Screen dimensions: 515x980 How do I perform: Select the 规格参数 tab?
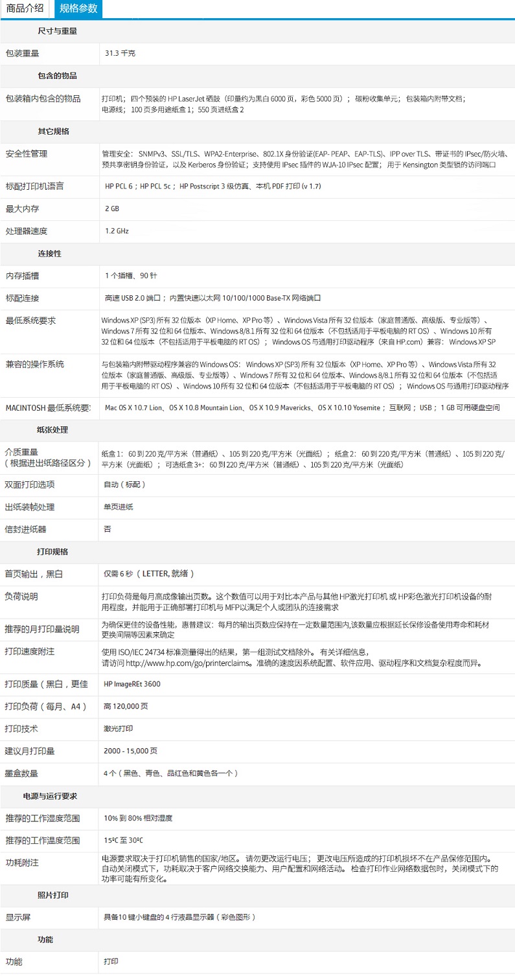point(78,8)
